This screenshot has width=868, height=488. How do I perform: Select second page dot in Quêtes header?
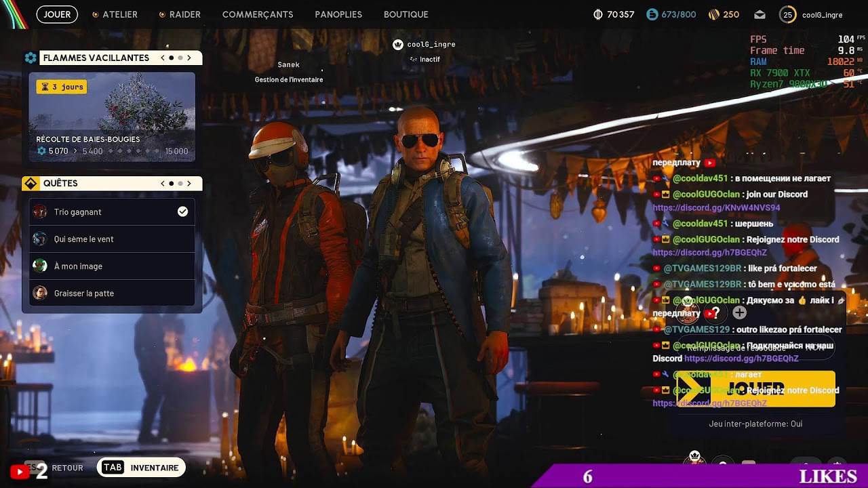click(180, 184)
